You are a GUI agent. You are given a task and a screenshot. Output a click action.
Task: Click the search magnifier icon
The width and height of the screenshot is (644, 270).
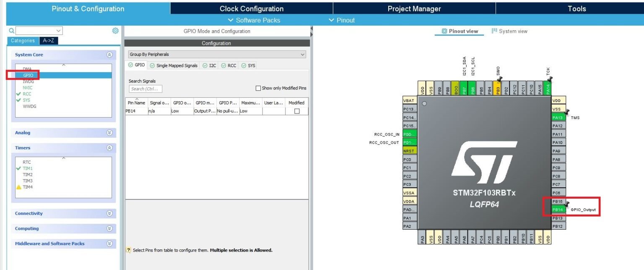(x=12, y=31)
